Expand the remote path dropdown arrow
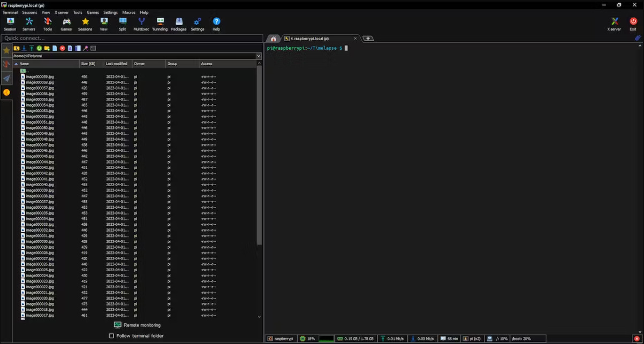The height and width of the screenshot is (344, 644). click(x=259, y=56)
